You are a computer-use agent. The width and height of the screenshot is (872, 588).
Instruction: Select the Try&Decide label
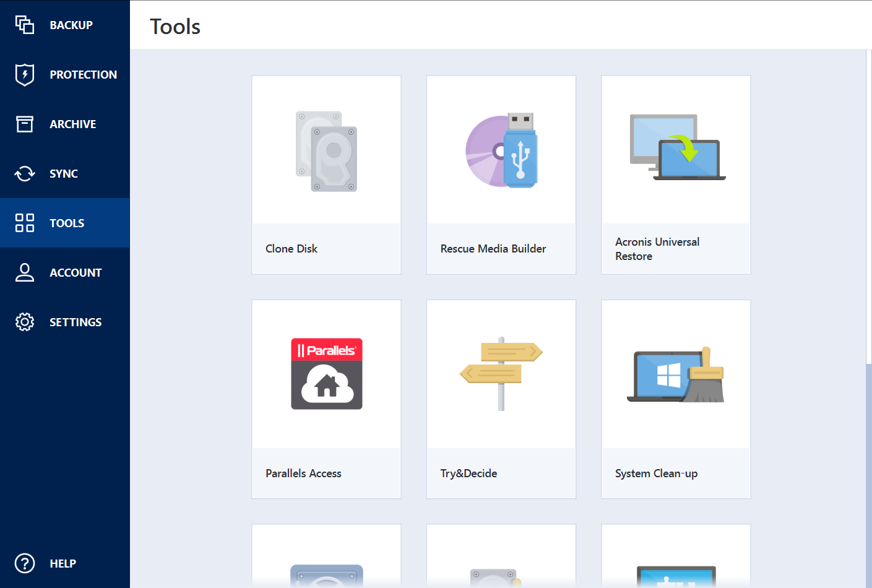[x=468, y=473]
